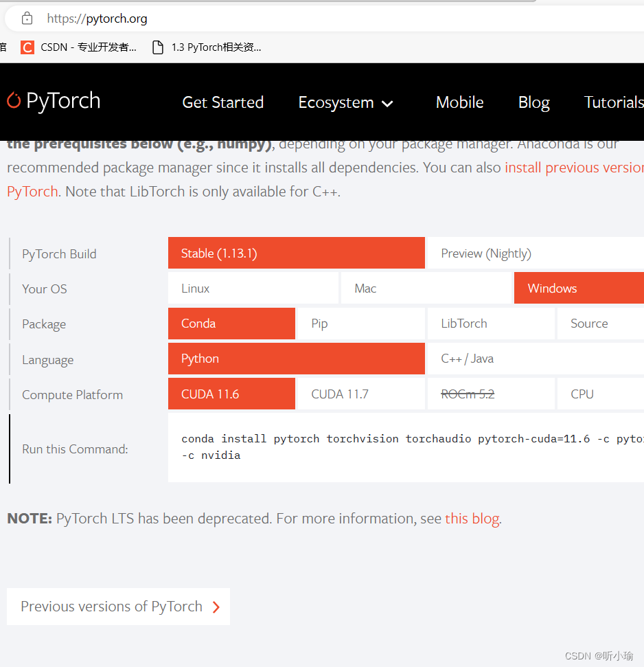Image resolution: width=644 pixels, height=667 pixels.
Task: Open the 'this blog' link
Action: pos(472,519)
